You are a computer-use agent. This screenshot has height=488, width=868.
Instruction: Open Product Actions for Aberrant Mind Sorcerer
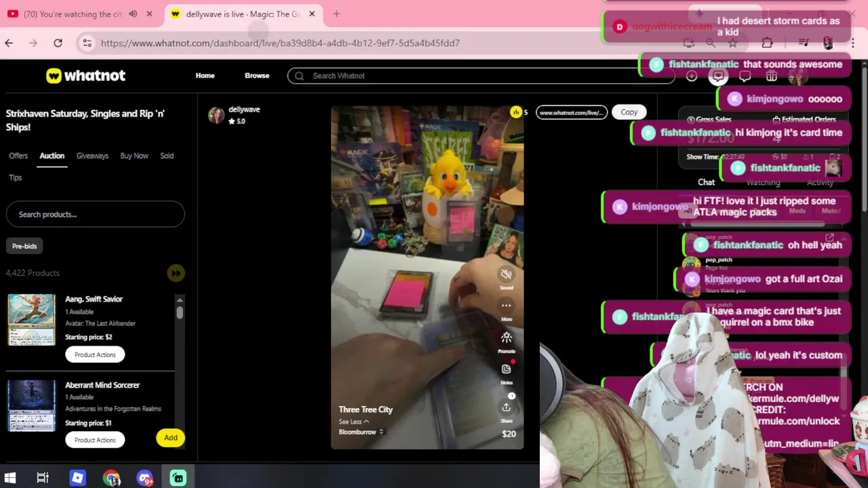pos(95,440)
